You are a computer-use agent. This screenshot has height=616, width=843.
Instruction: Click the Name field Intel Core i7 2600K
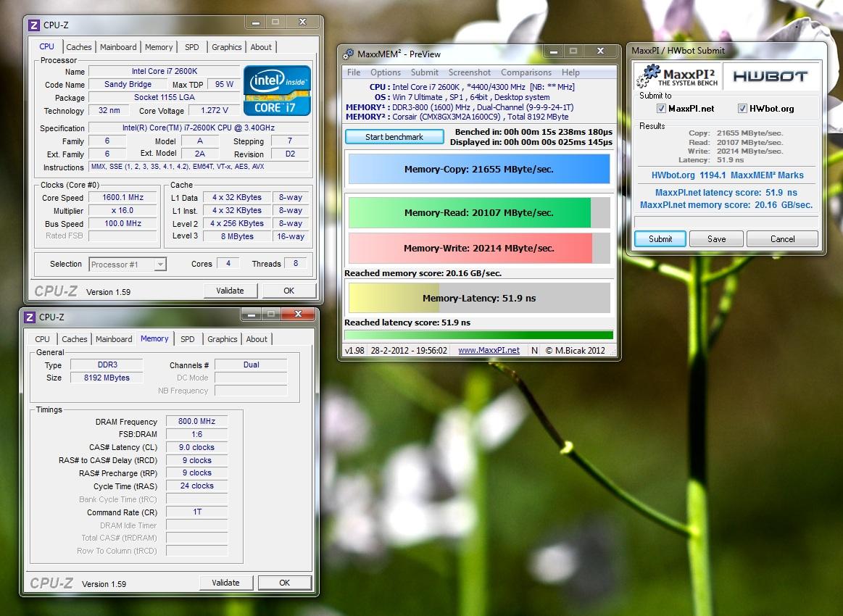point(165,71)
